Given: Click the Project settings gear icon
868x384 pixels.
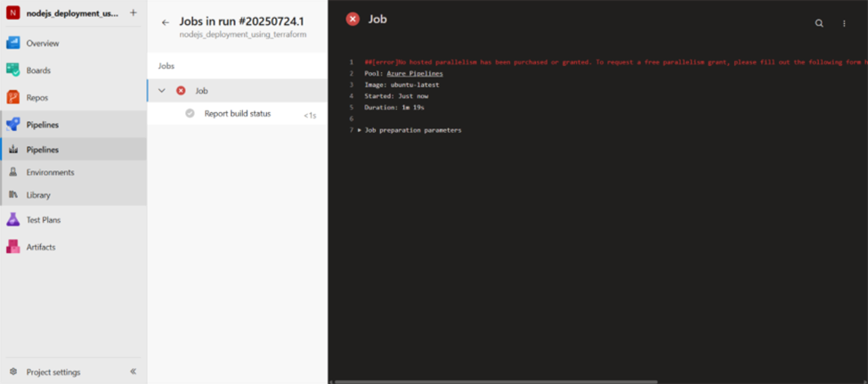Looking at the screenshot, I should pyautogui.click(x=13, y=372).
